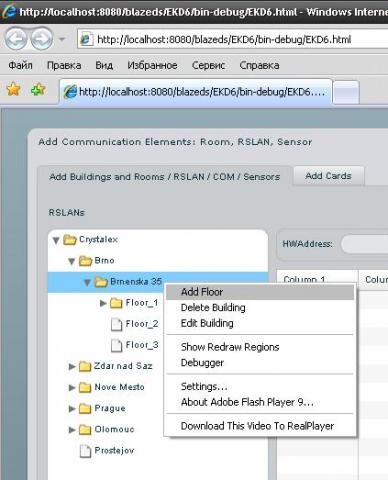Select the Floor_1 tree label
388x480 pixels.
(142, 303)
